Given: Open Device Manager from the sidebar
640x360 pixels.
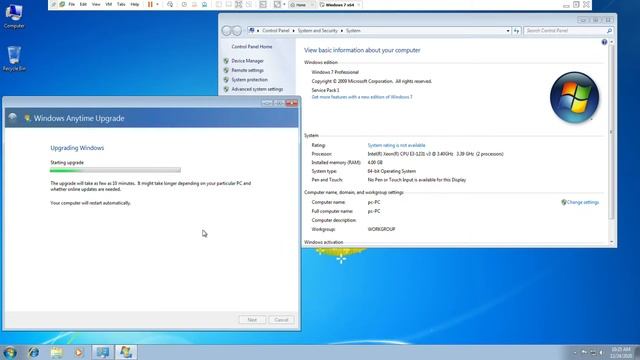Looking at the screenshot, I should pyautogui.click(x=247, y=61).
